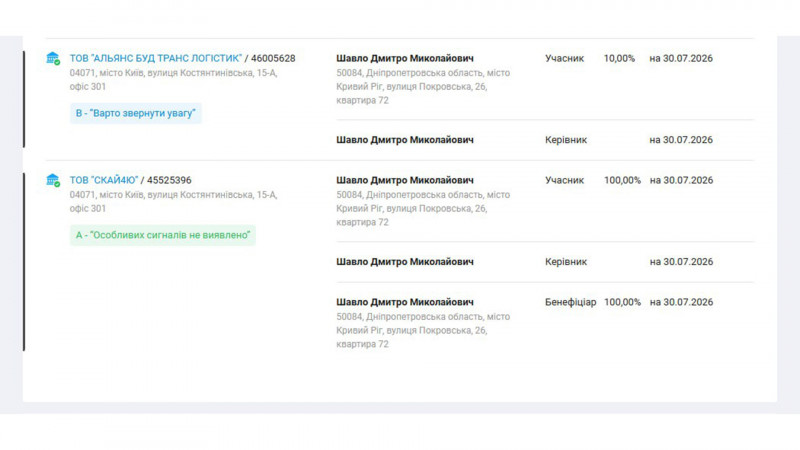Click the building icon beside ТОВ "СКАЙ4Ю"
The height and width of the screenshot is (450, 800).
[x=53, y=180]
